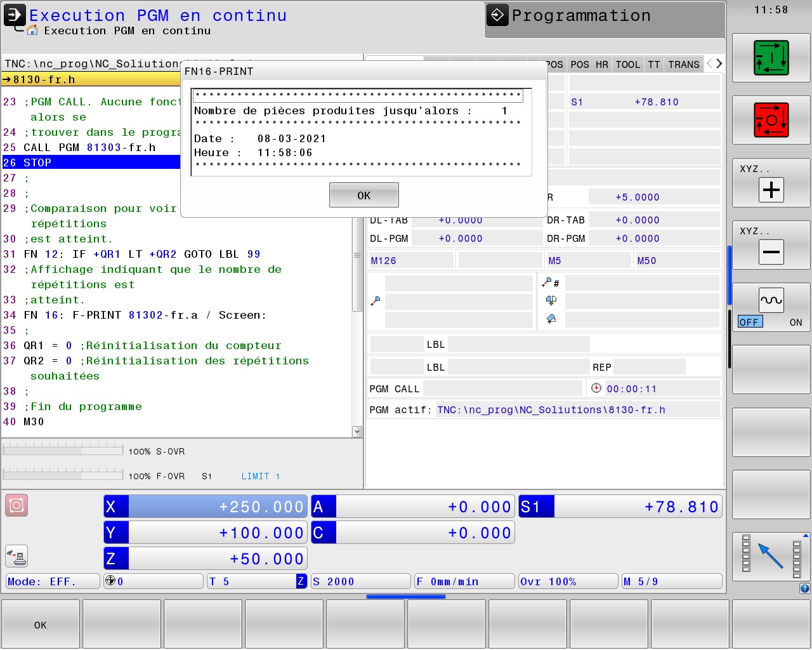The height and width of the screenshot is (650, 812).
Task: Click the wave function icon above OFF/ON
Action: (x=771, y=300)
